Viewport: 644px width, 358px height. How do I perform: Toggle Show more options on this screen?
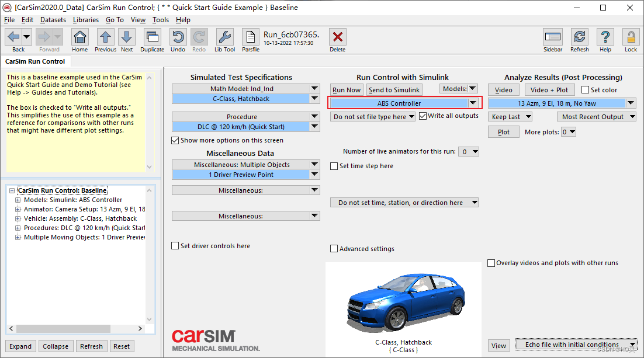175,140
